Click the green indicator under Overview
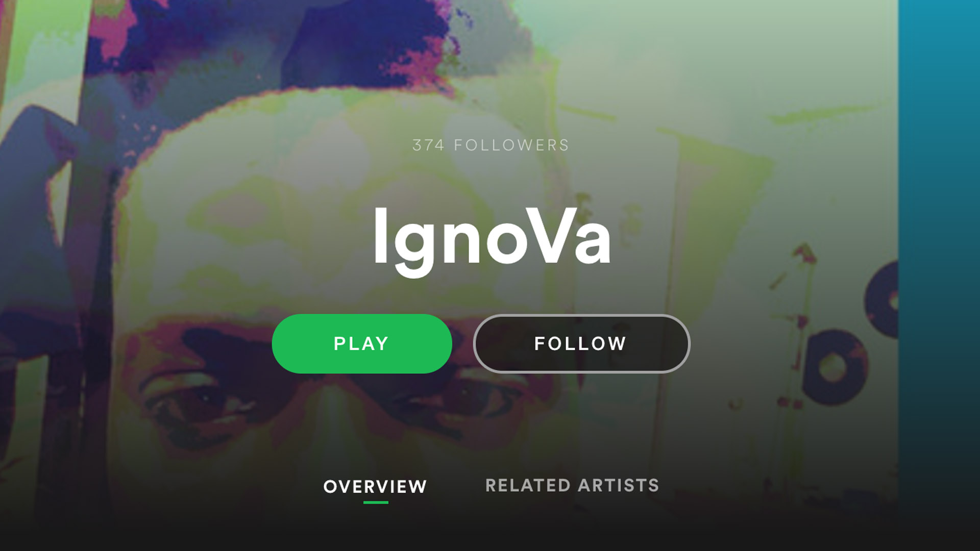Screen dimensions: 980x551 (x=376, y=503)
